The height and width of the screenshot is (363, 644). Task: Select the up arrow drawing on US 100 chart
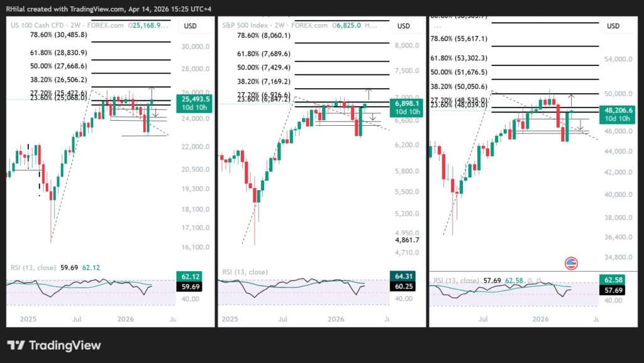152,93
